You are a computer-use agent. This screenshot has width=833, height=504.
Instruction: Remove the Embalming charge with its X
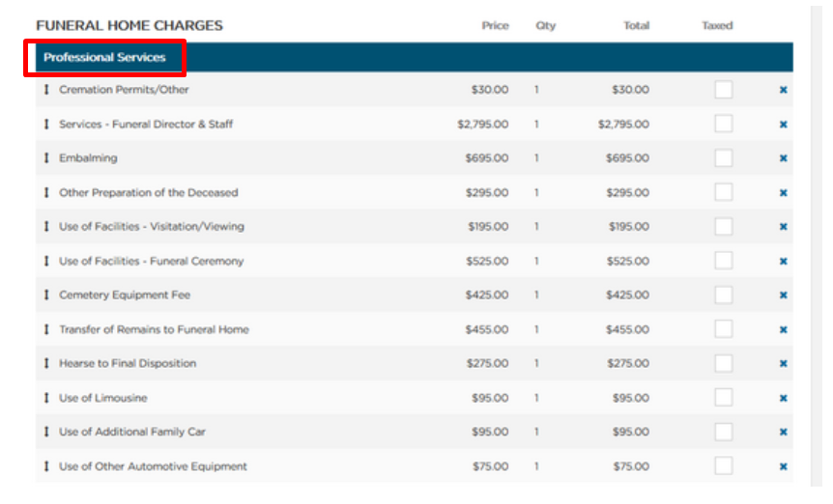coord(783,158)
